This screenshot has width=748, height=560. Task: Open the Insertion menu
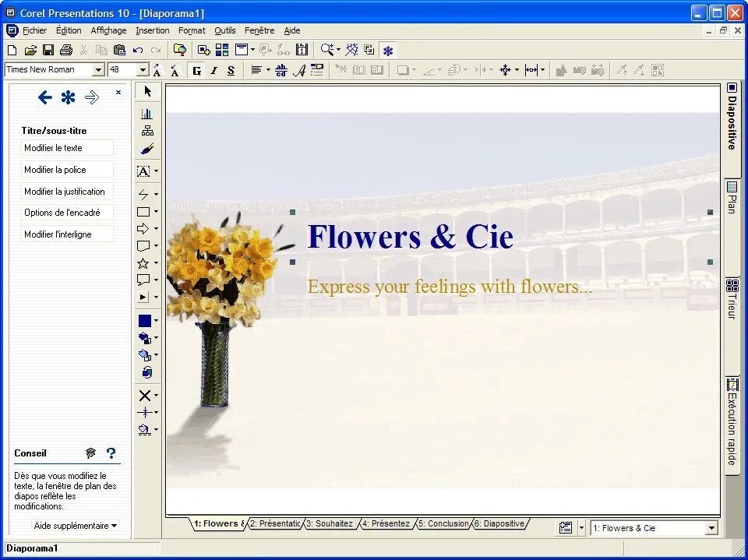pyautogui.click(x=152, y=30)
